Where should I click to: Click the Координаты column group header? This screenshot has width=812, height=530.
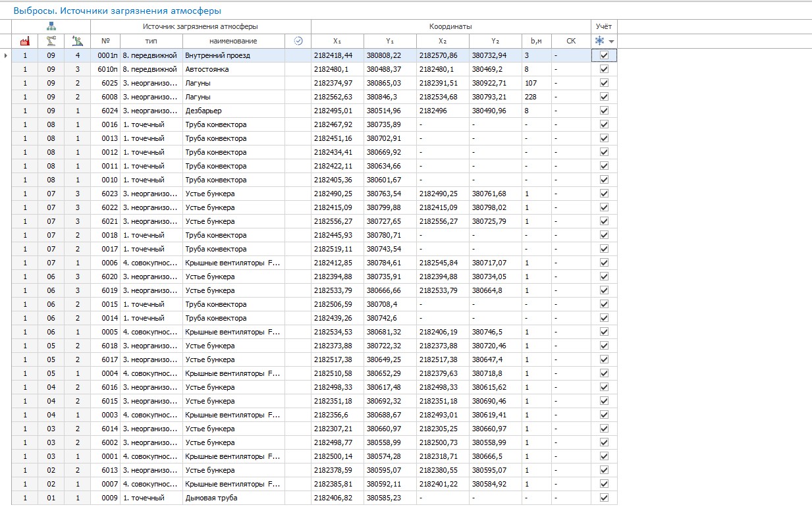[x=450, y=26]
